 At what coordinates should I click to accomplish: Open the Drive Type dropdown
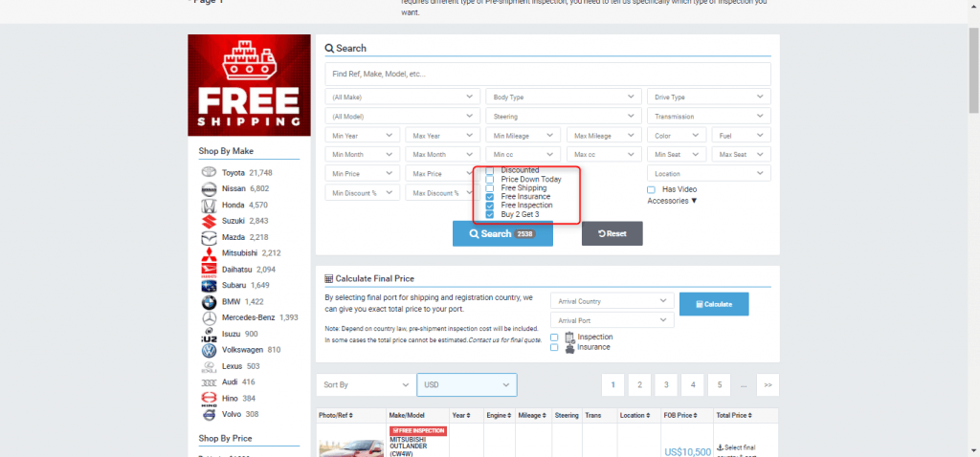pos(709,97)
